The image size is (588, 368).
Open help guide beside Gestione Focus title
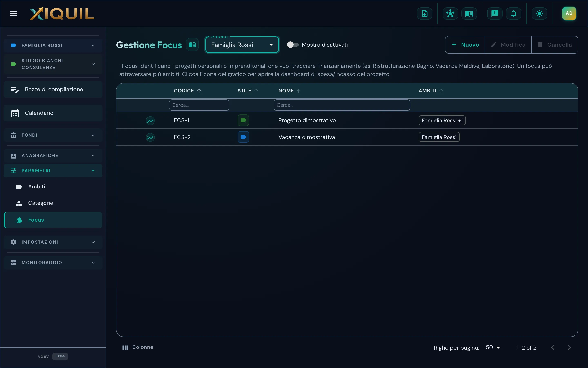tap(192, 45)
